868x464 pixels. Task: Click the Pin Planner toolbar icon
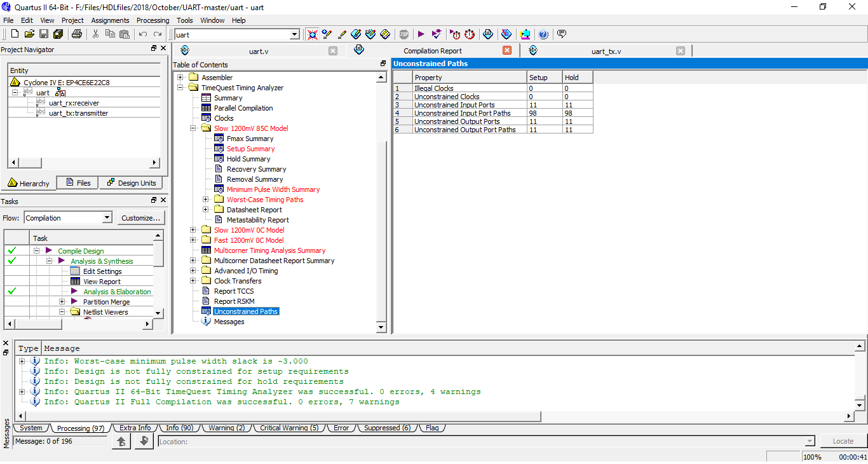pyautogui.click(x=356, y=34)
